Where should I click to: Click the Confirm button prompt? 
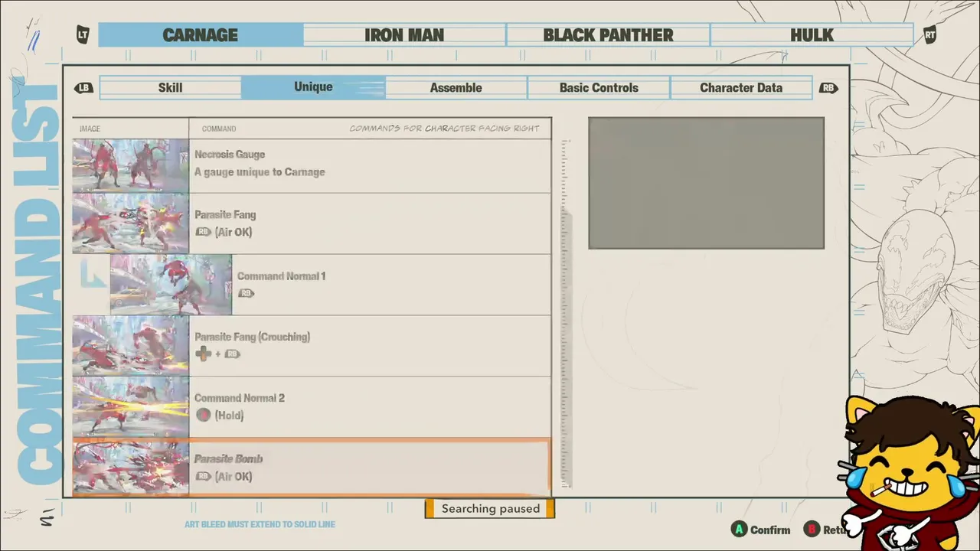[x=761, y=530]
